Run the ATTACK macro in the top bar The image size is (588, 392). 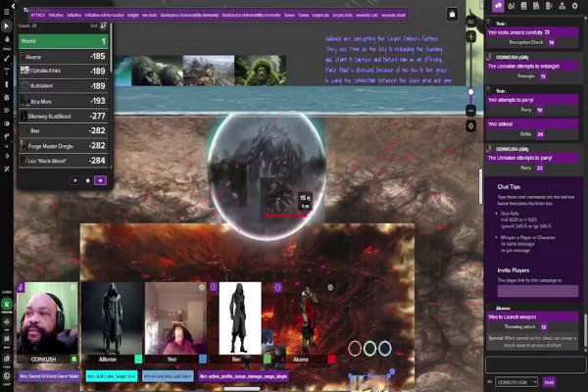37,16
